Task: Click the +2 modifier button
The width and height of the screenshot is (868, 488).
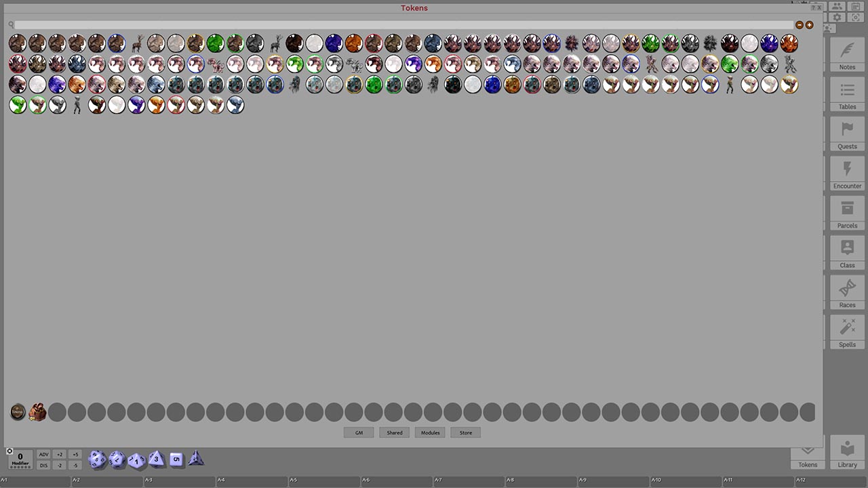Action: 59,454
